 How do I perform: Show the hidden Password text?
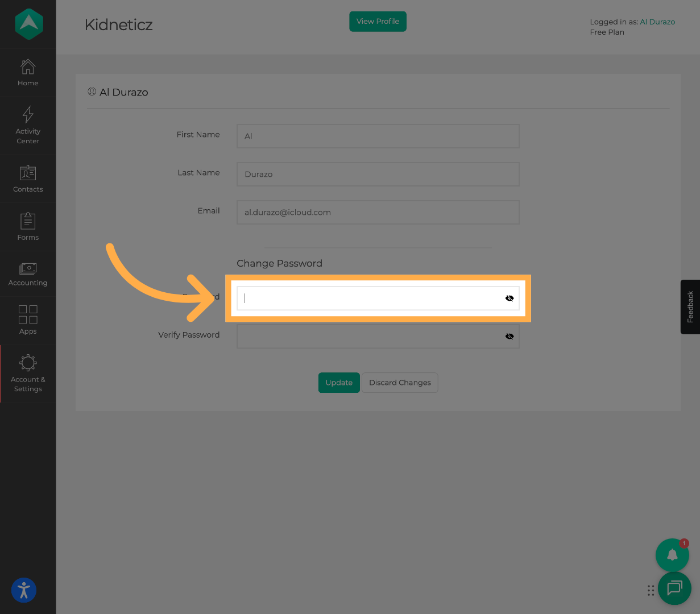509,298
